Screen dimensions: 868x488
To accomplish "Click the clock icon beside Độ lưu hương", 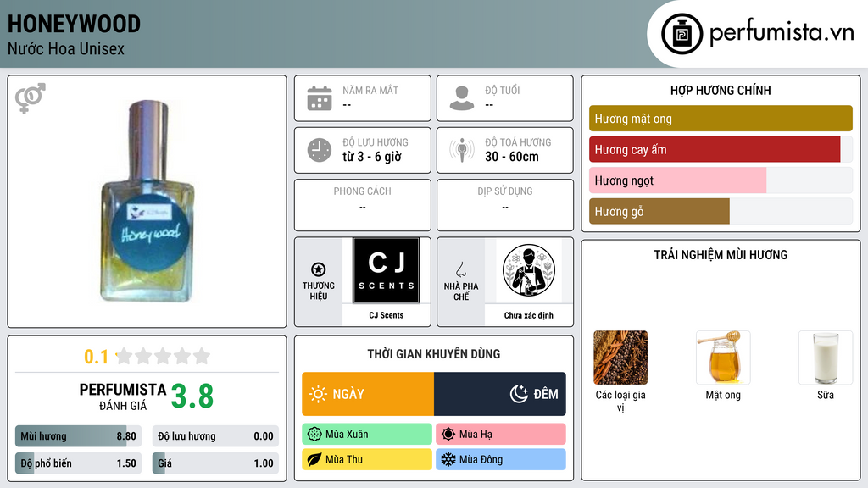I will click(x=320, y=150).
